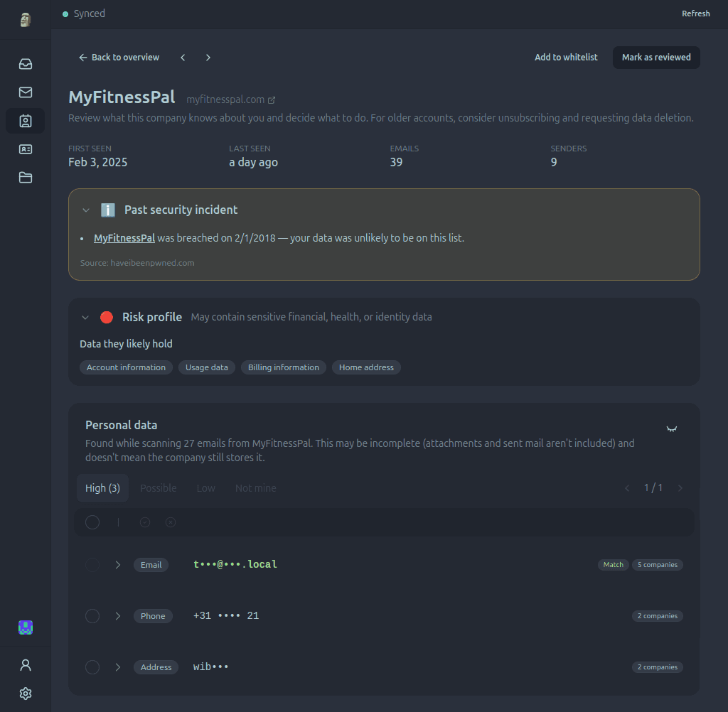Click the Home address tag
728x712 pixels.
click(x=366, y=367)
